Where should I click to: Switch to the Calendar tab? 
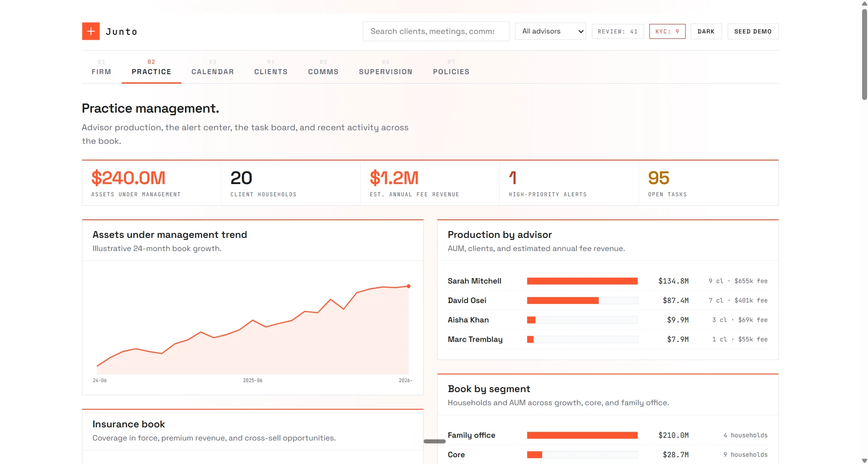213,67
